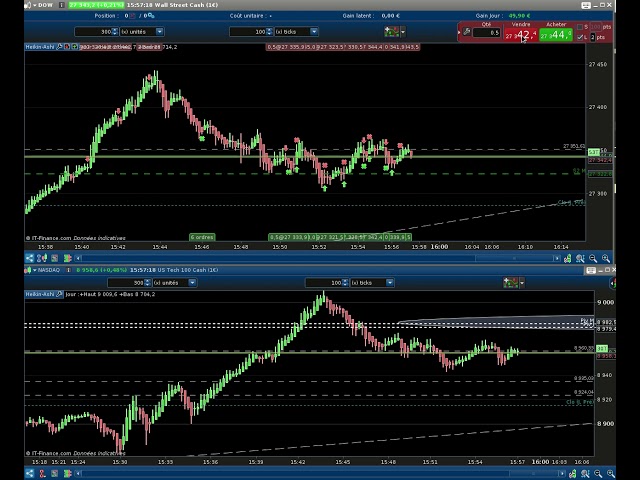Zoom in the DOW chart

coord(606,258)
